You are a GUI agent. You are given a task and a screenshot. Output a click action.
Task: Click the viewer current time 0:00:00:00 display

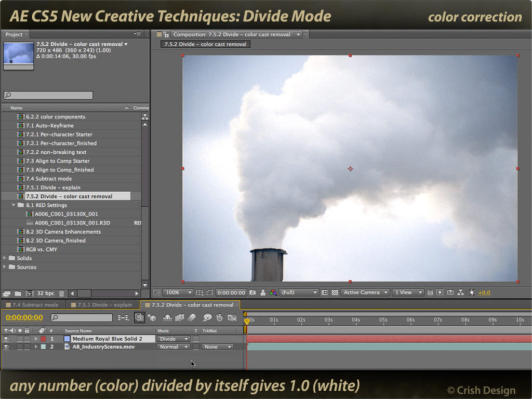(231, 292)
